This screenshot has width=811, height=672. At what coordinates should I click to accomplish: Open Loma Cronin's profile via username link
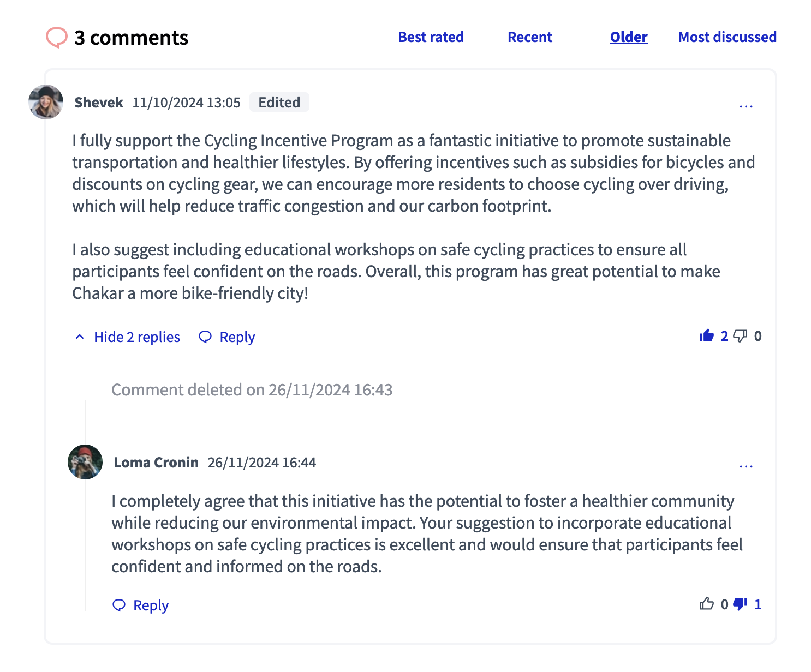[x=156, y=462]
